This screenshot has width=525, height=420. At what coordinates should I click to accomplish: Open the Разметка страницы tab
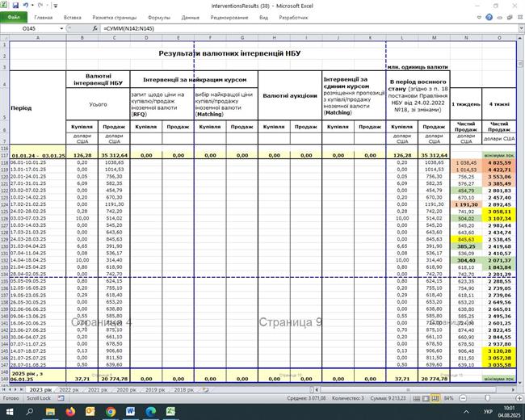(114, 18)
